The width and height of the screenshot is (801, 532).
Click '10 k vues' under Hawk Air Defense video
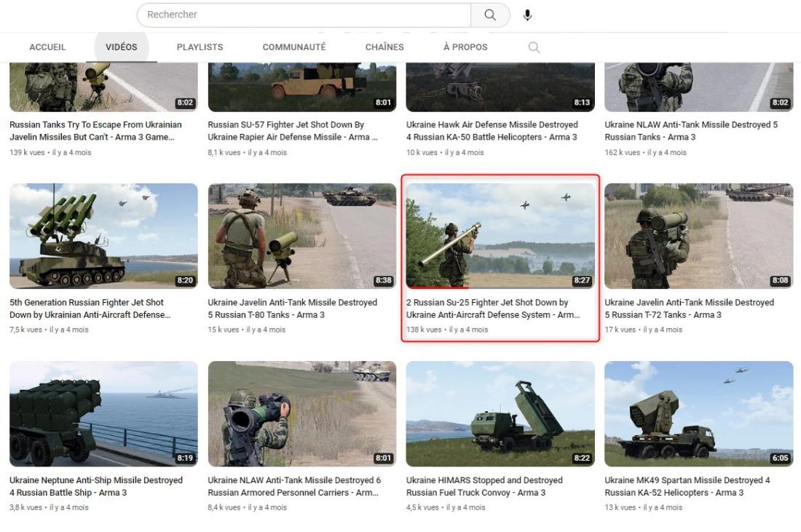(x=422, y=152)
